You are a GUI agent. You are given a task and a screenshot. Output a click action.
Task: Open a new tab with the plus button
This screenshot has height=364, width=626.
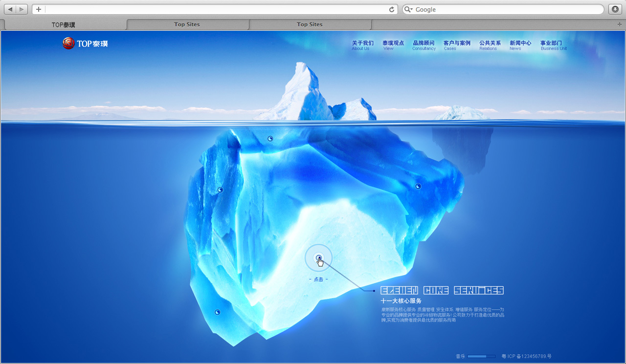coord(38,9)
